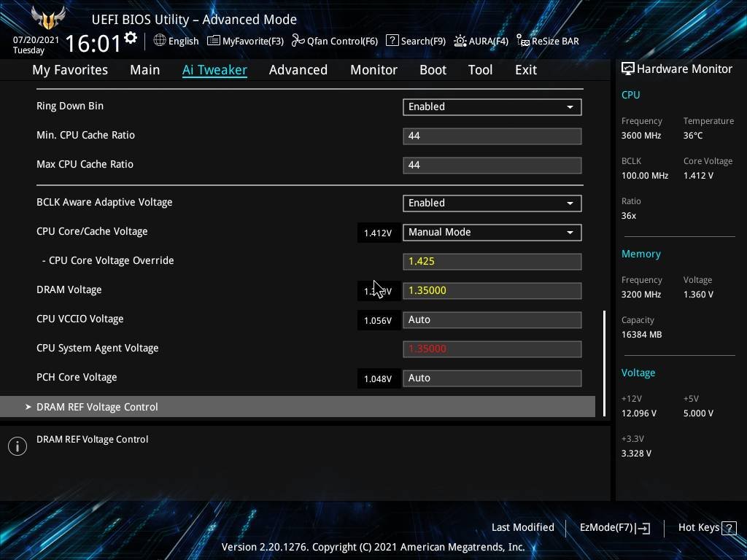
Task: Switch to the Monitor tab
Action: coord(373,70)
